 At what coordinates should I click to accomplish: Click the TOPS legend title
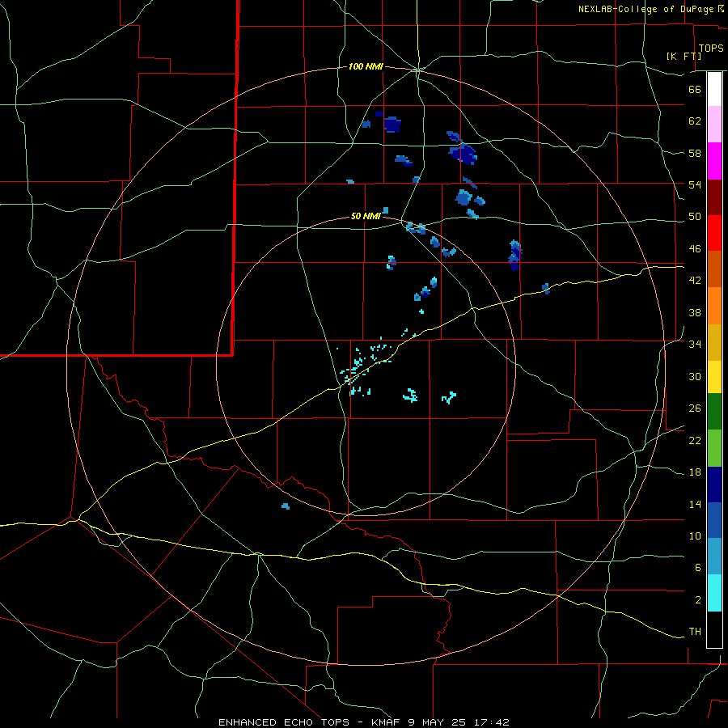711,48
